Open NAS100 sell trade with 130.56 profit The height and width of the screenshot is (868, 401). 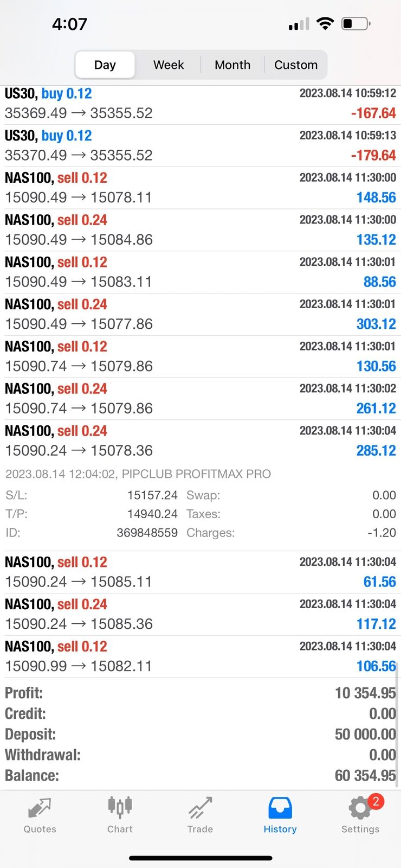200,357
